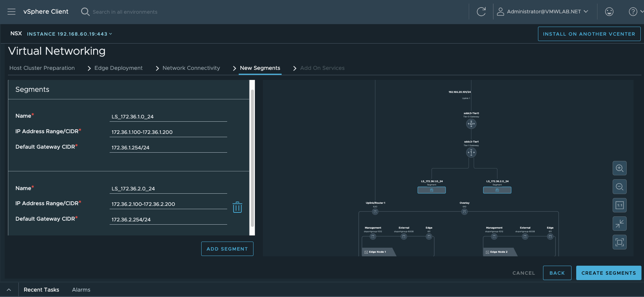The width and height of the screenshot is (644, 297).
Task: Collapse the topology view with arrows icon
Action: (619, 224)
